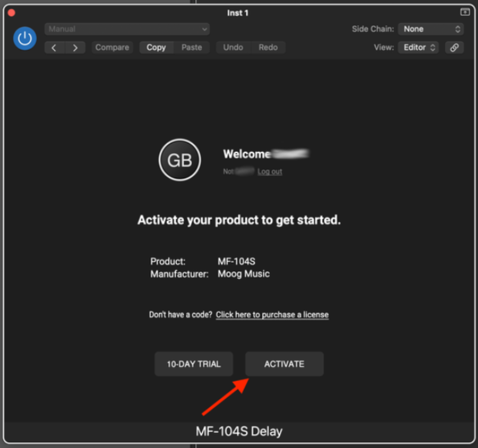
Task: Open the purchase a license link
Action: [272, 315]
